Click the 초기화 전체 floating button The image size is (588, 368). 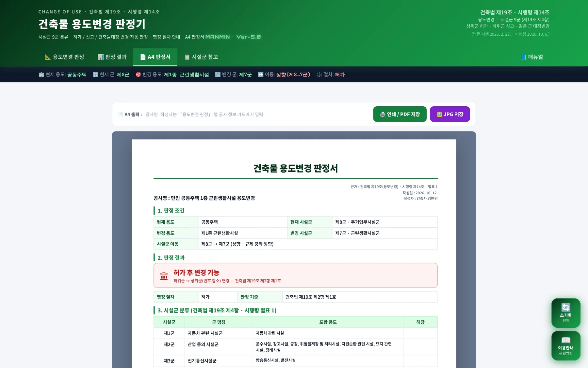(566, 313)
